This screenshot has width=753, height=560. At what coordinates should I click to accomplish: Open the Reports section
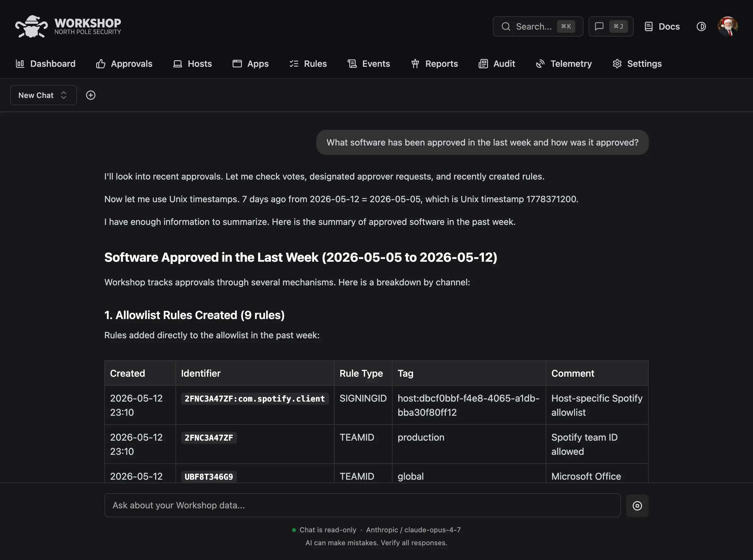point(434,64)
